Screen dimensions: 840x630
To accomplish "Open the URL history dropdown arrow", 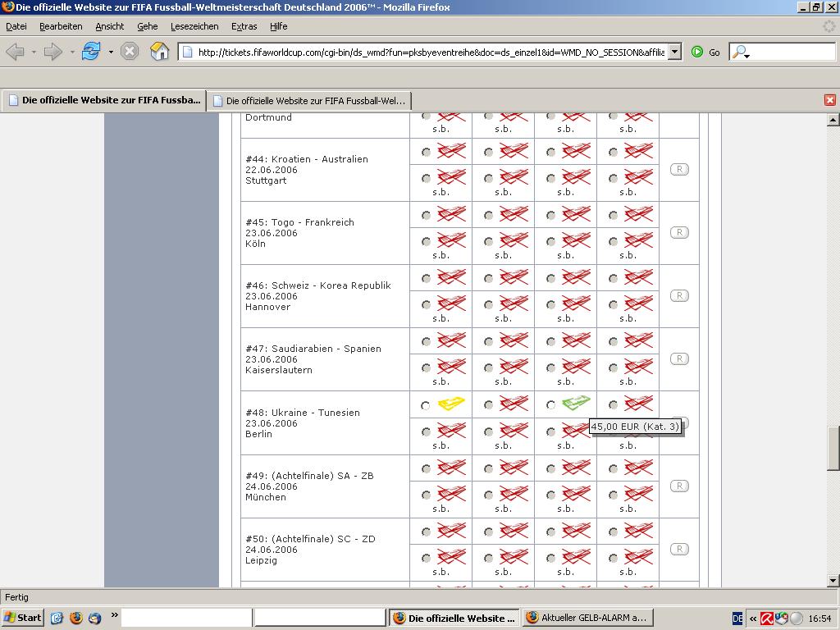I will [674, 52].
